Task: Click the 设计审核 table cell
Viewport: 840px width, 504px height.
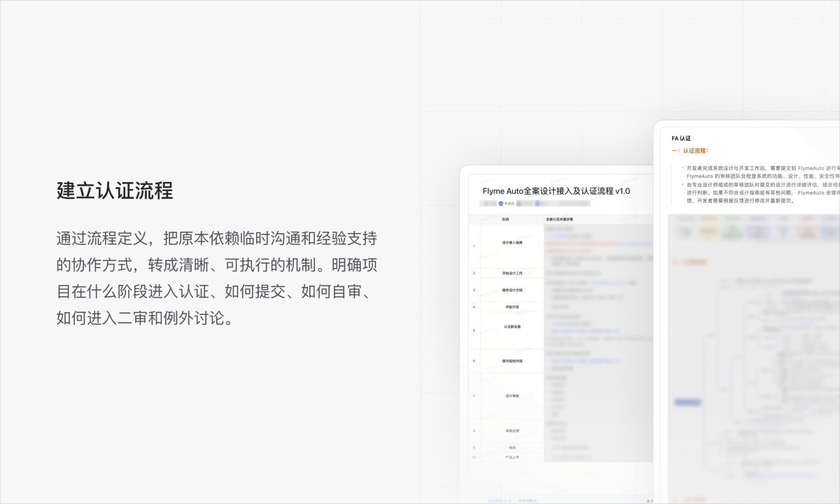Action: coord(512,395)
